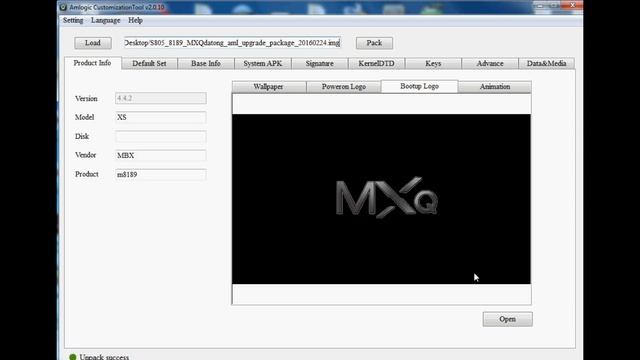This screenshot has height=360, width=640.
Task: Click the Product field containing m8189
Action: [161, 175]
